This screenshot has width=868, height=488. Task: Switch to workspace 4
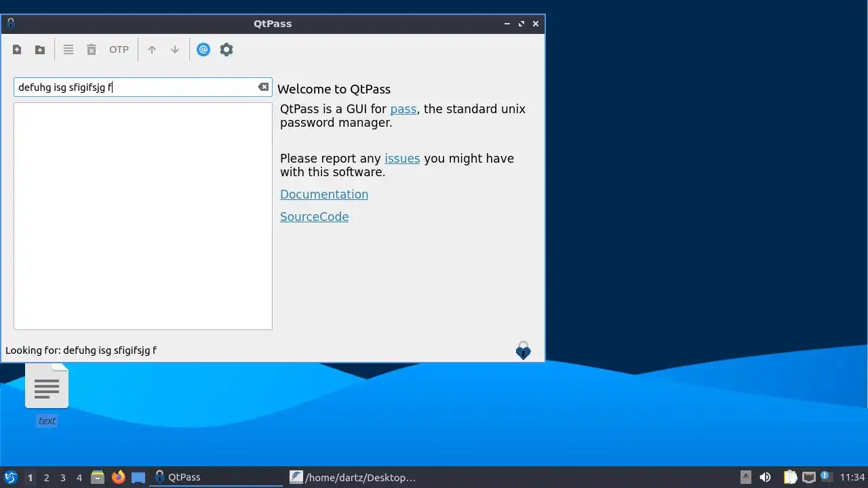[x=79, y=477]
